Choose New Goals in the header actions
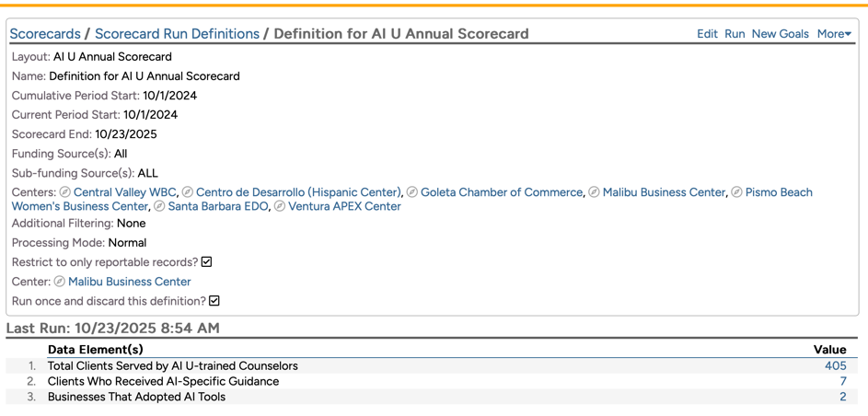The width and height of the screenshot is (868, 416). pos(780,34)
